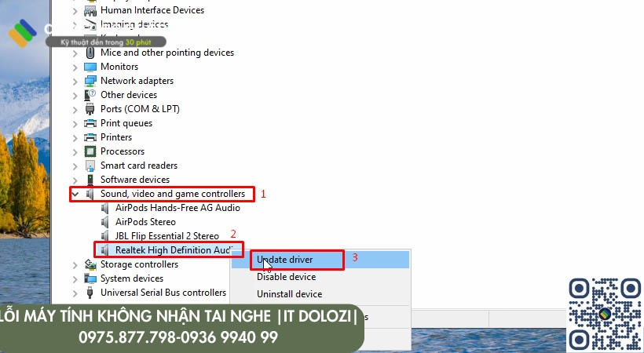Expand the Mice and other pointing devices node
Viewport: 644px width, 353px height.
tap(75, 53)
